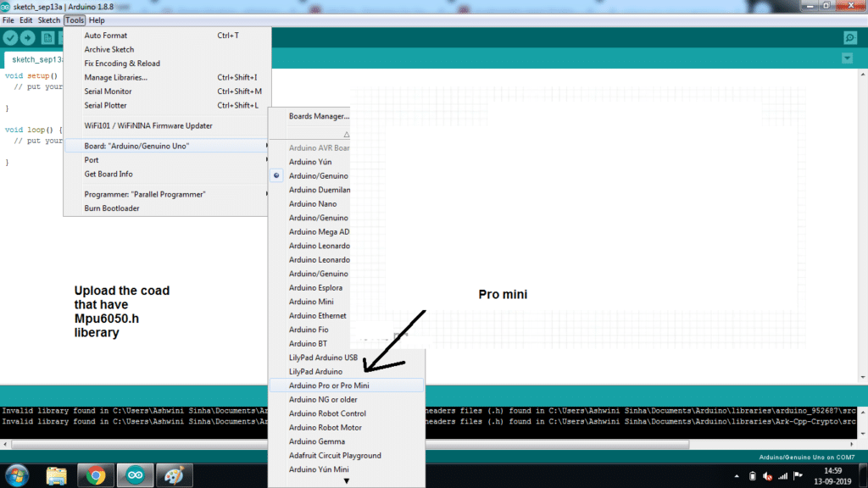The height and width of the screenshot is (488, 868).
Task: Open Boards Manager from the submenu
Action: pos(319,116)
